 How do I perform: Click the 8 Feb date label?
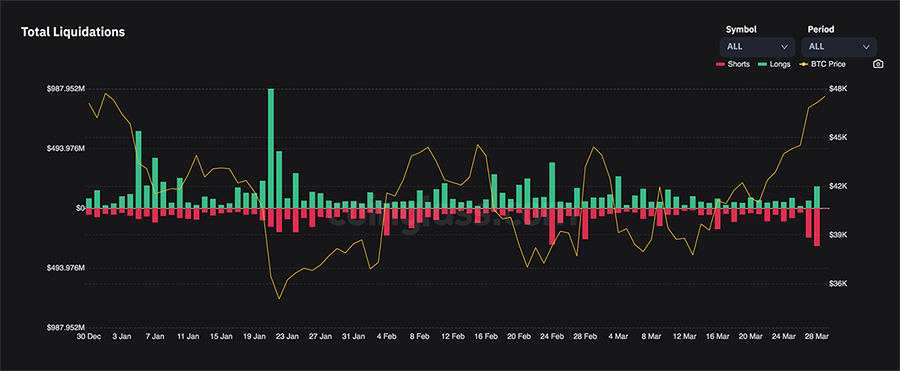coord(420,337)
